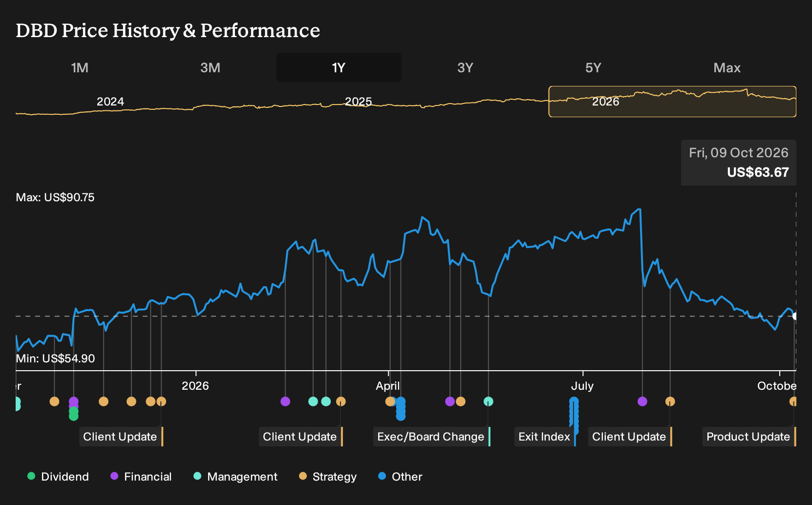This screenshot has width=812, height=505.
Task: Click the DBD Price History & Performance heading
Action: [x=168, y=30]
